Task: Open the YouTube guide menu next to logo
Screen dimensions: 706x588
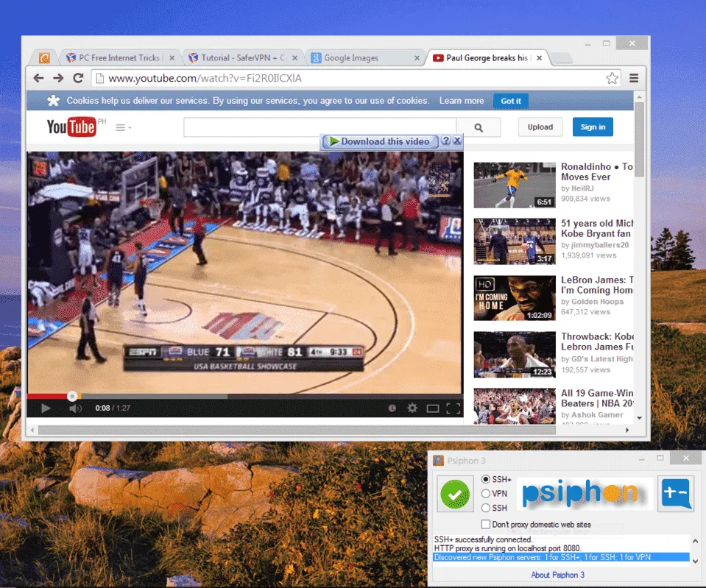Action: pyautogui.click(x=124, y=127)
